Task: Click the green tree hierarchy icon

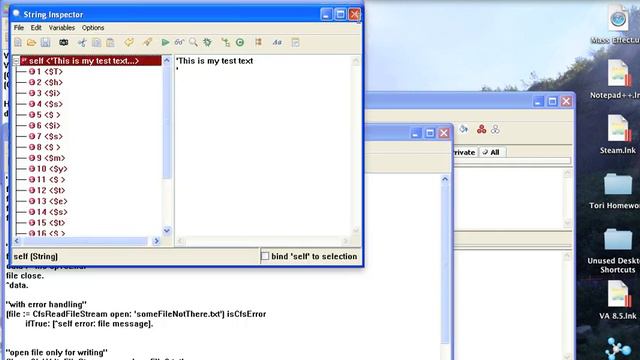Action: point(225,42)
